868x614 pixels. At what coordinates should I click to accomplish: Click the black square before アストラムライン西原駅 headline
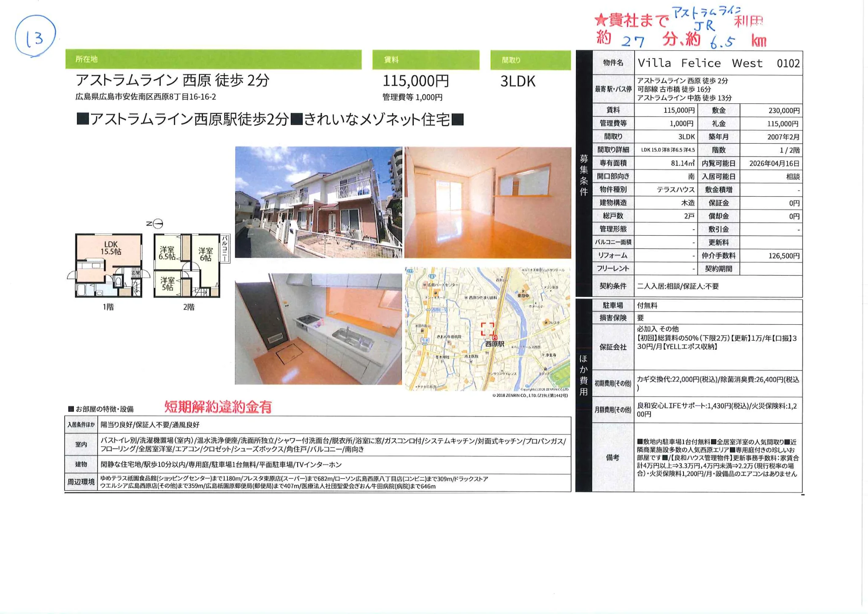(82, 120)
